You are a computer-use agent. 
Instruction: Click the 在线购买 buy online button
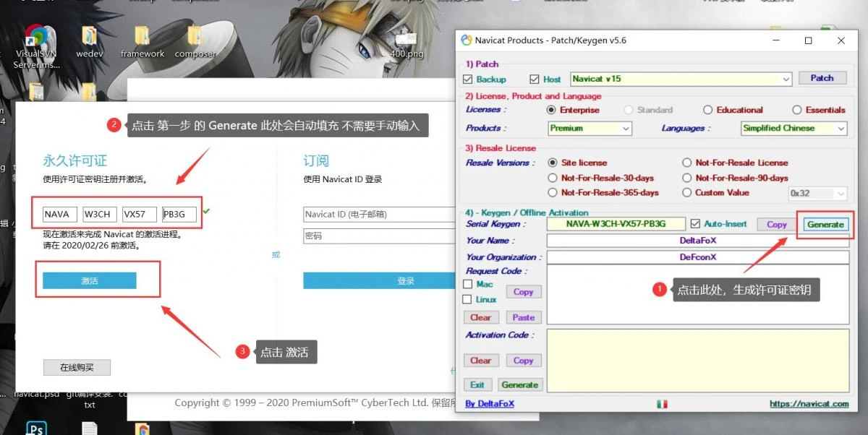click(77, 368)
